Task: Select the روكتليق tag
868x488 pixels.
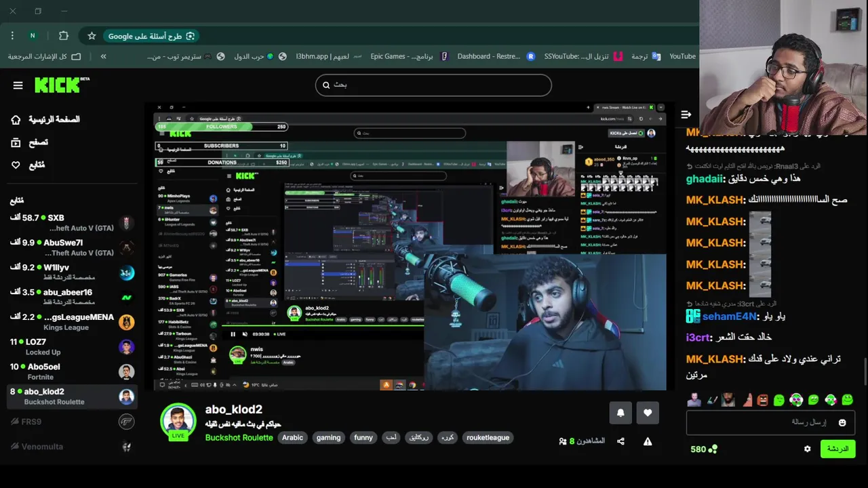Action: point(419,438)
